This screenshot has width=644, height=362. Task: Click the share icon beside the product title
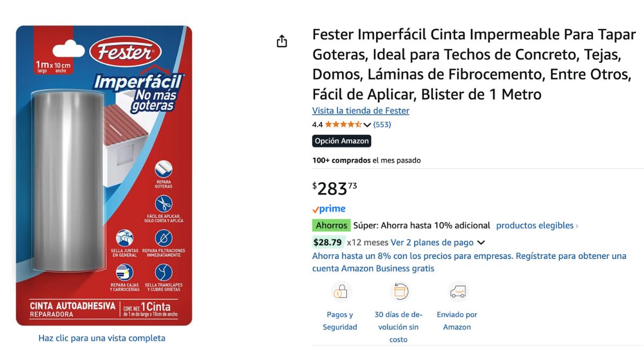282,41
